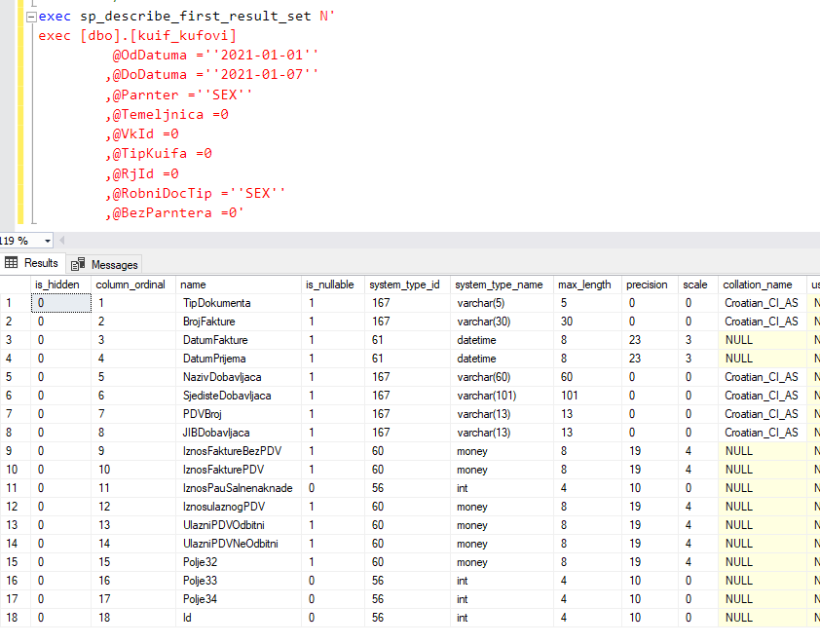Click the [dbo].[kuif_kufovi] procedure text
This screenshot has height=644, width=820.
[159, 36]
